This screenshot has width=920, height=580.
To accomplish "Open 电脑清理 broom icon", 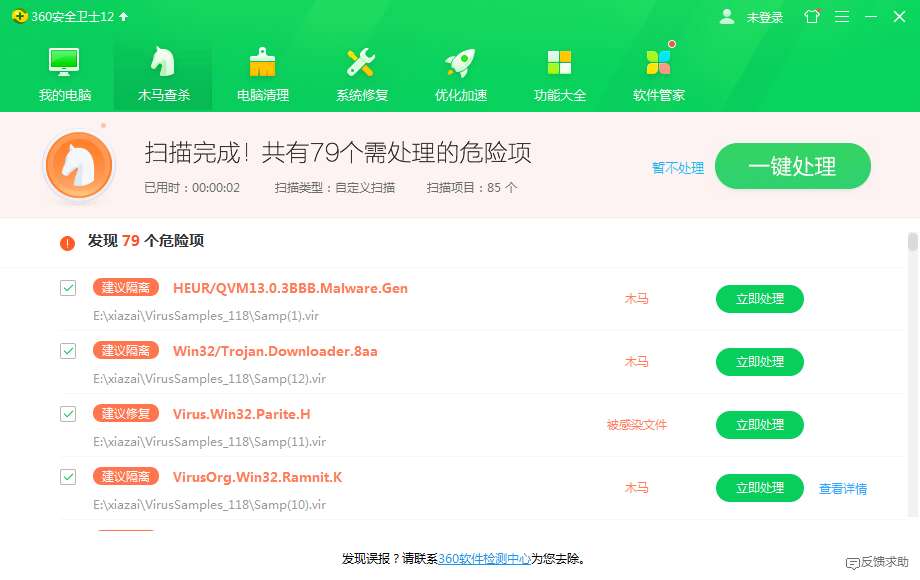I will click(x=262, y=62).
